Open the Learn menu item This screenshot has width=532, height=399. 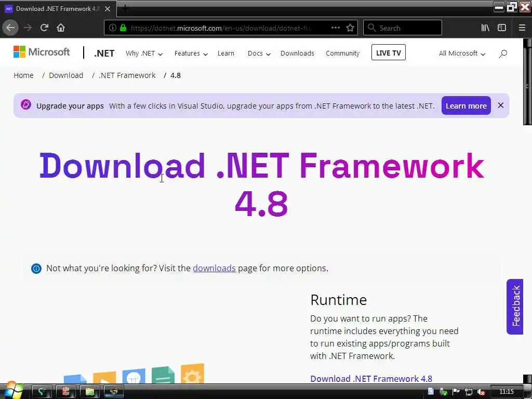tap(225, 54)
